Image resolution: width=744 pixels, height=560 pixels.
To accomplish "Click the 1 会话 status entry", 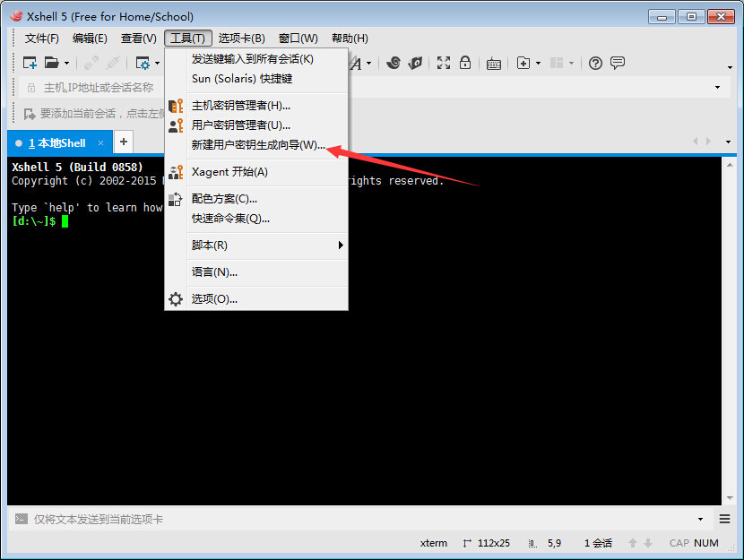I will click(x=598, y=543).
